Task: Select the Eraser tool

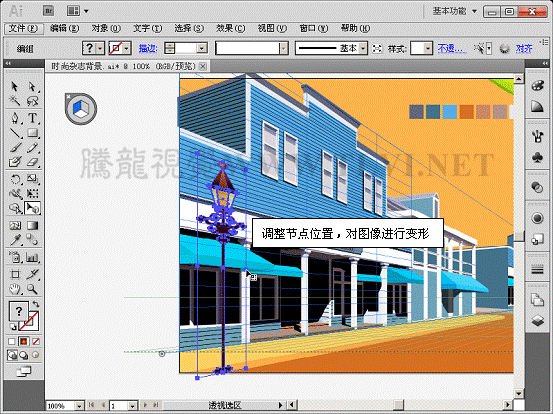Action: [32, 162]
